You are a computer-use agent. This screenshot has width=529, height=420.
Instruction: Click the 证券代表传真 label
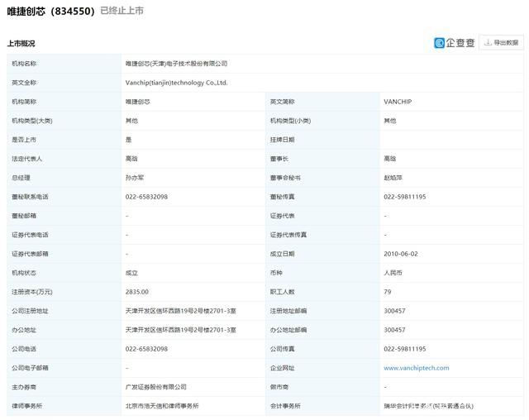(x=288, y=235)
